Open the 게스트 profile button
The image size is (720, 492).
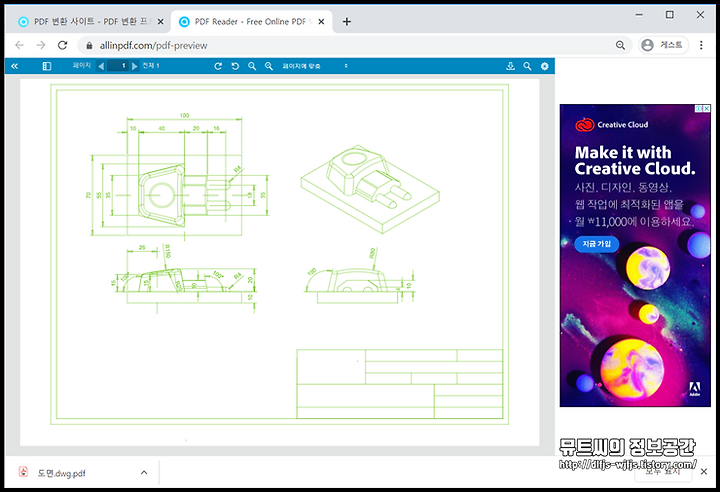[664, 45]
